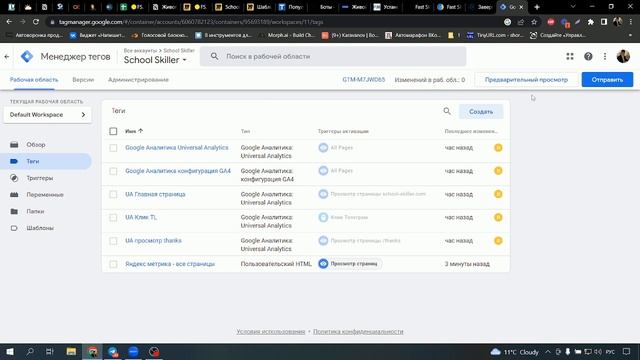This screenshot has height=360, width=640.
Task: Expand Default Workspace selector
Action: click(x=47, y=115)
